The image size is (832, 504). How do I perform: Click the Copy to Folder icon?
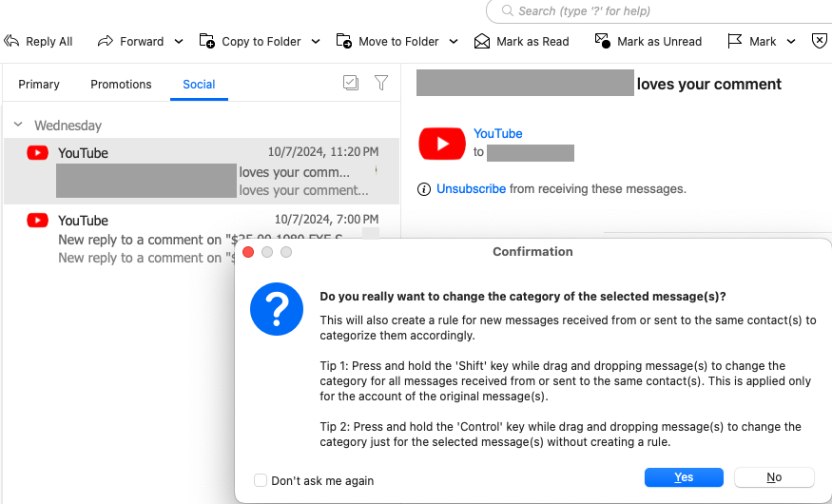[x=207, y=41]
